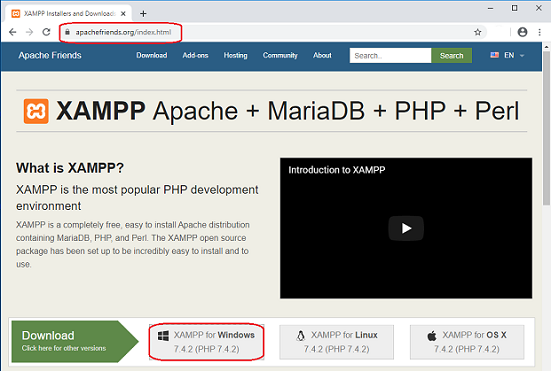Open the Add-ons nav menu item
Image resolution: width=551 pixels, height=371 pixels.
195,55
